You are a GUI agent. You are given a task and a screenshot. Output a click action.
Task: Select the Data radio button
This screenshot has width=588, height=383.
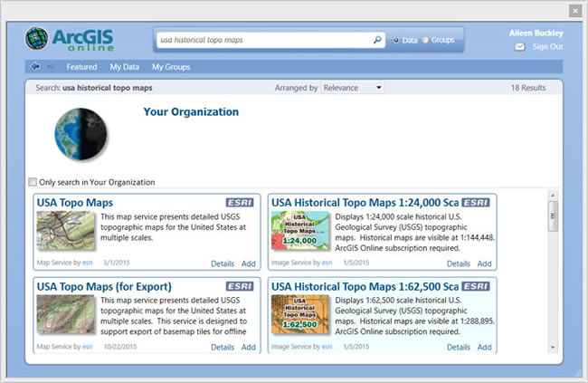395,40
